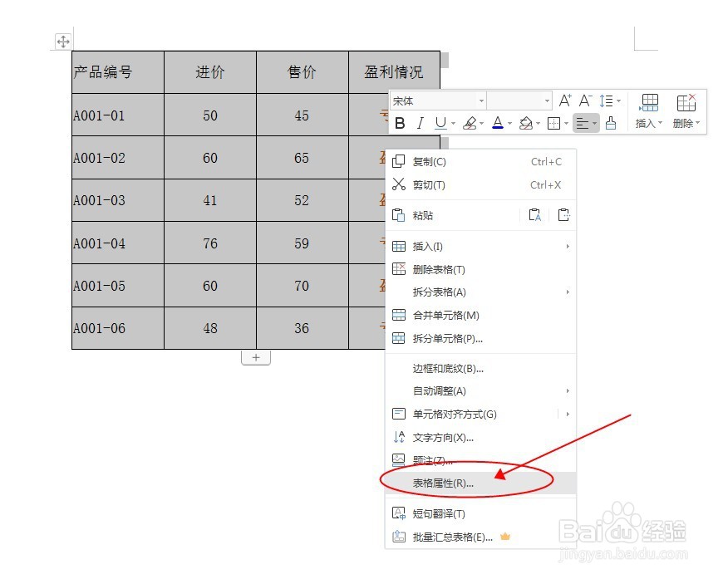Screen dimensions: 728x579
Task: Open the 宋体 font name dropdown
Action: [x=481, y=101]
